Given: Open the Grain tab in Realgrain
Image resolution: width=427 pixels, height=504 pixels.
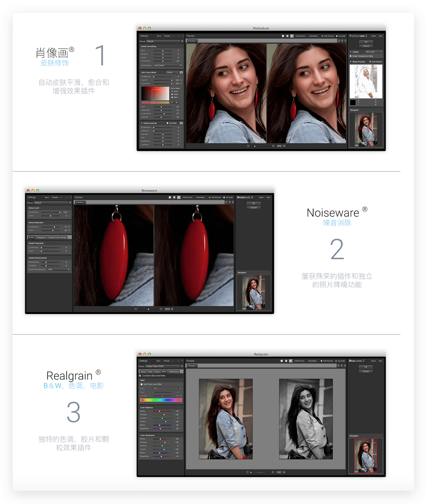Looking at the screenshot, I should point(143,372).
